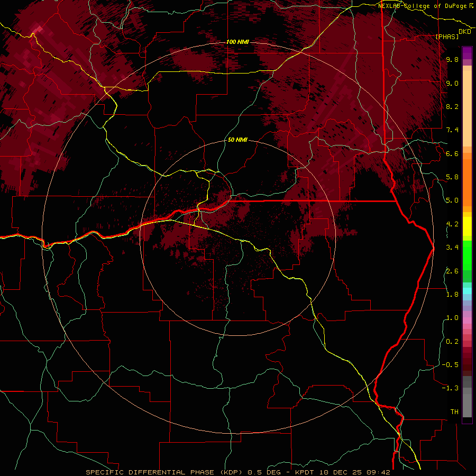Click the 6.6 legend value

[x=452, y=153]
